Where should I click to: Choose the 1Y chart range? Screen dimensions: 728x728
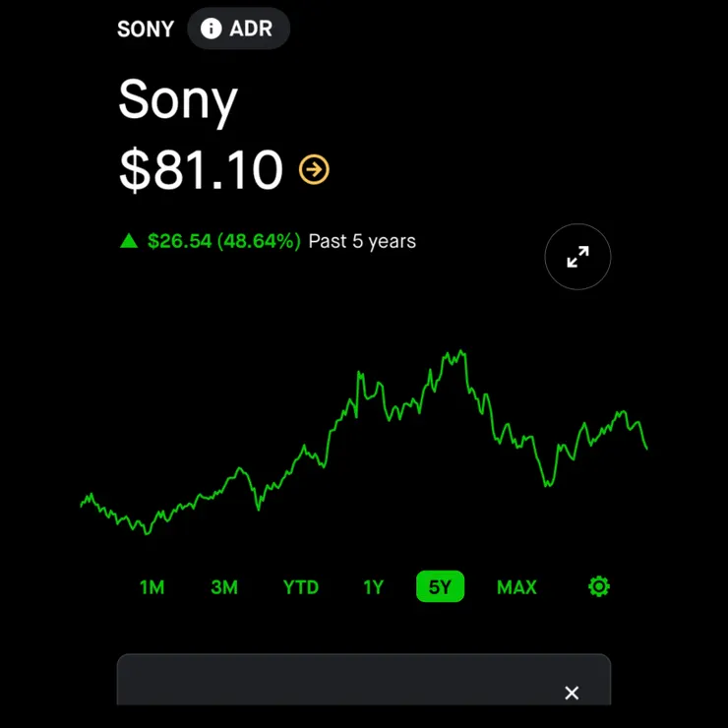click(374, 587)
